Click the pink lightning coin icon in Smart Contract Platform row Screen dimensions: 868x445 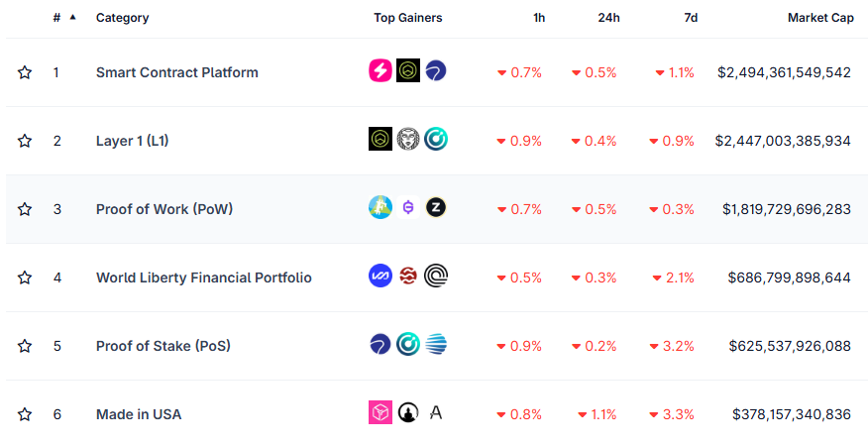tap(380, 70)
